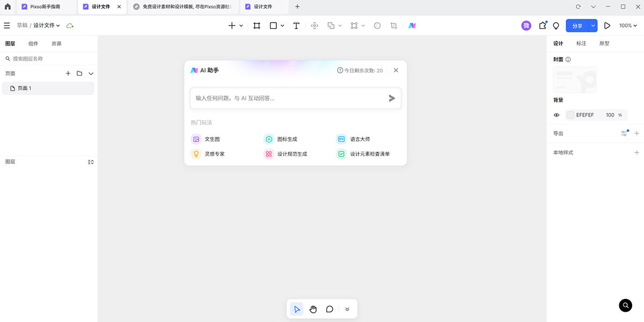This screenshot has width=644, height=322.
Task: Close the AI 助手 dialog
Action: [396, 70]
